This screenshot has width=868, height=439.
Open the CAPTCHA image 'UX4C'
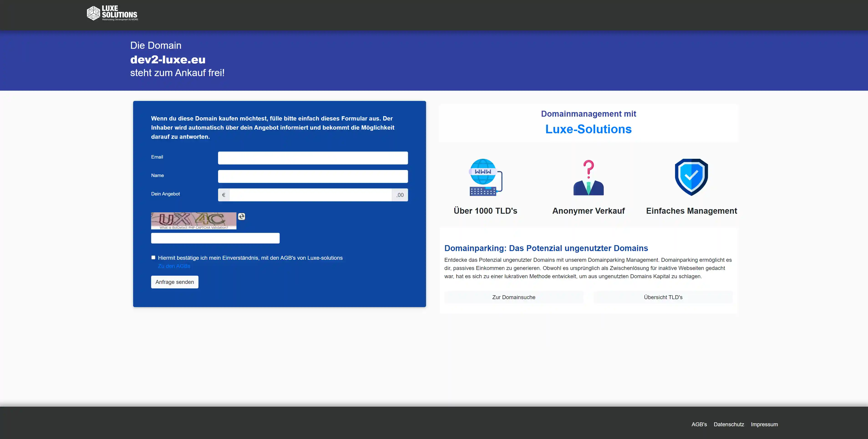tap(194, 219)
